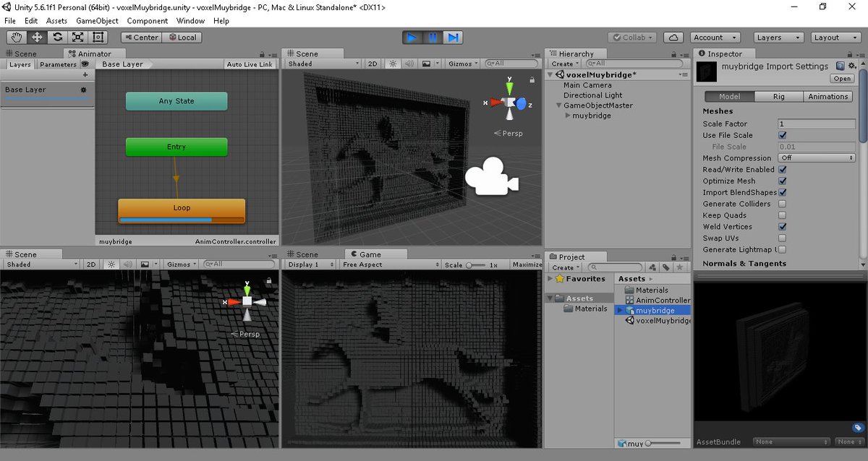868x461 pixels.
Task: Toggle Read/Write Enabled checkbox
Action: tap(782, 169)
